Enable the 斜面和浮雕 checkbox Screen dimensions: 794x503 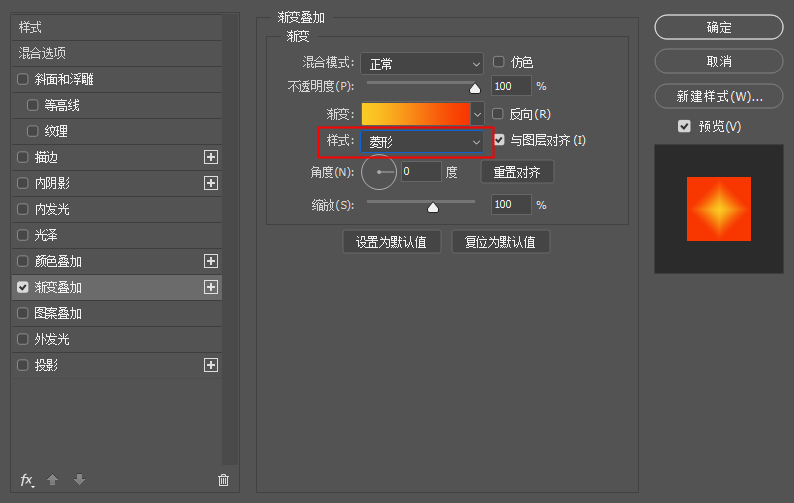pyautogui.click(x=23, y=79)
